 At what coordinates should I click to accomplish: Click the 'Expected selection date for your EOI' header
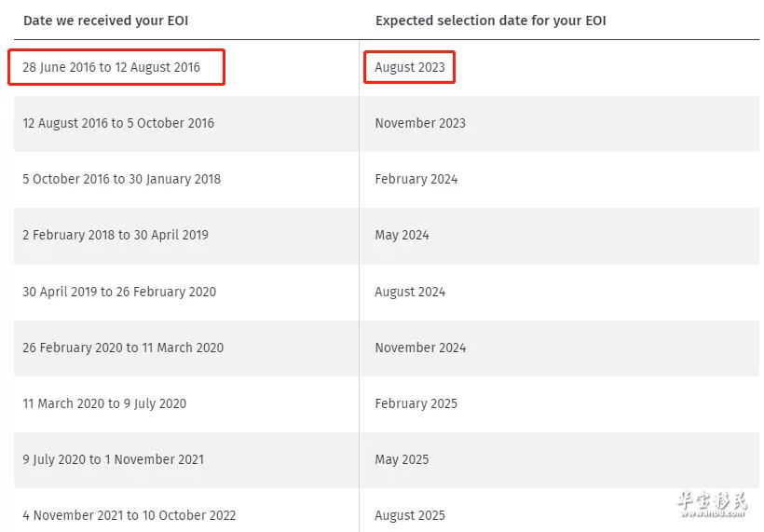(x=491, y=20)
